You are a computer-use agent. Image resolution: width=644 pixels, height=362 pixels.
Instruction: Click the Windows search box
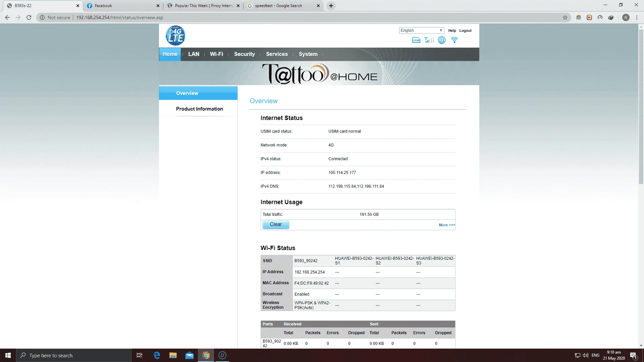(74, 355)
